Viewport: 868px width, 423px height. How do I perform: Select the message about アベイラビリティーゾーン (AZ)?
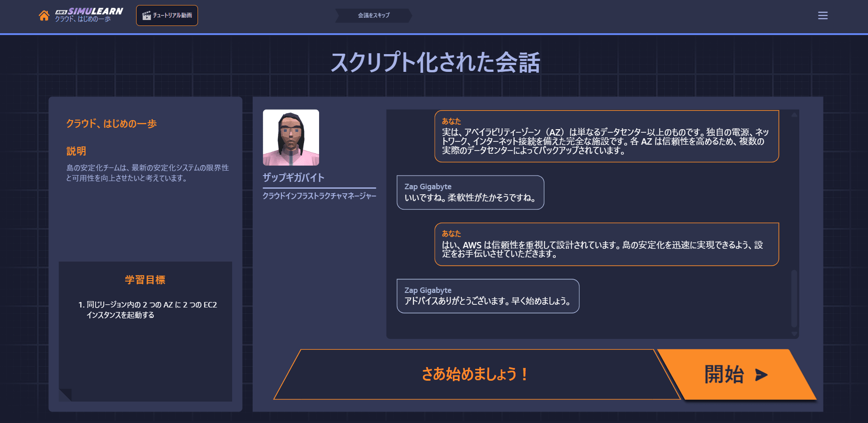[x=606, y=136]
